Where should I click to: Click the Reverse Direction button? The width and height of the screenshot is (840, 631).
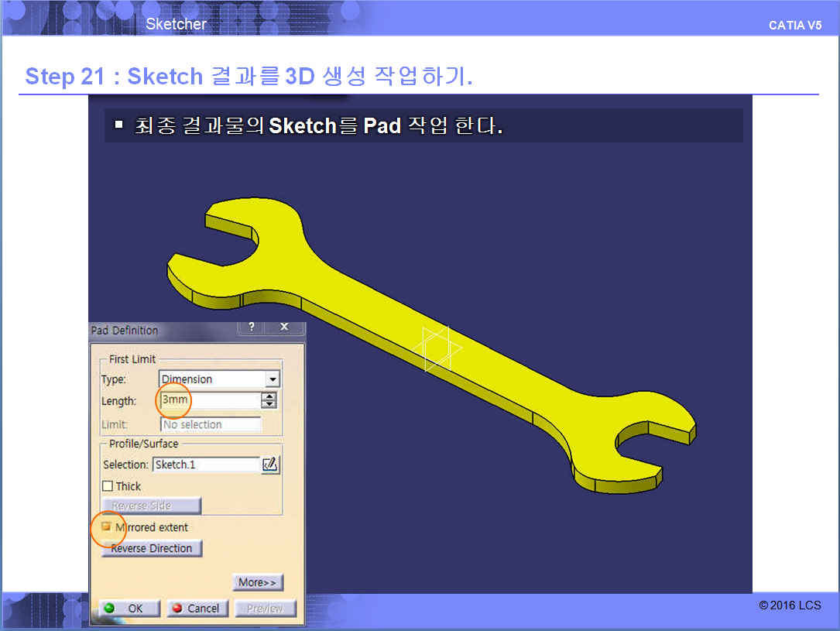point(152,548)
